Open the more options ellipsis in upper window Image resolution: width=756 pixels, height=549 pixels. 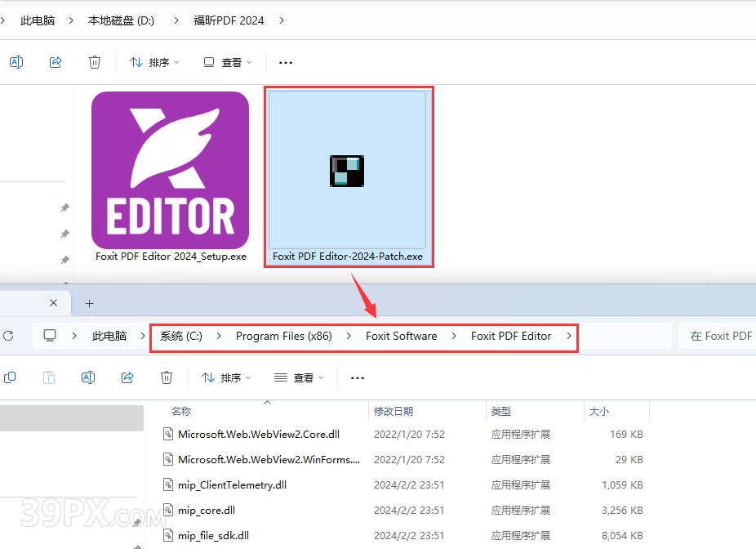pyautogui.click(x=286, y=63)
